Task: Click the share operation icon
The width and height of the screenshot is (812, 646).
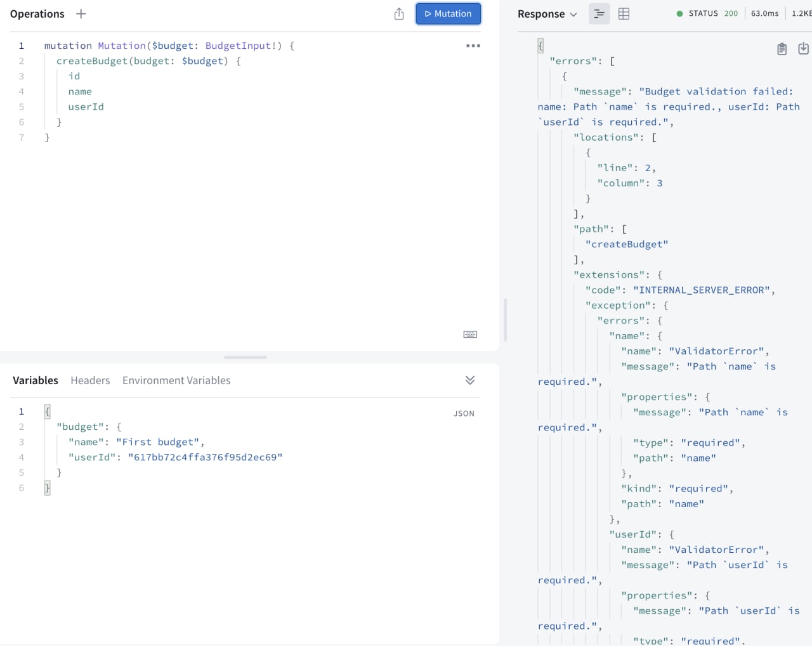Action: tap(399, 14)
